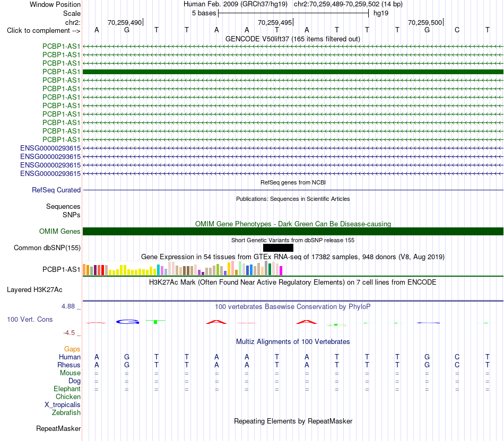Open OMIM Gene Phenotypes track title
The height and width of the screenshot is (441, 504).
click(x=293, y=224)
